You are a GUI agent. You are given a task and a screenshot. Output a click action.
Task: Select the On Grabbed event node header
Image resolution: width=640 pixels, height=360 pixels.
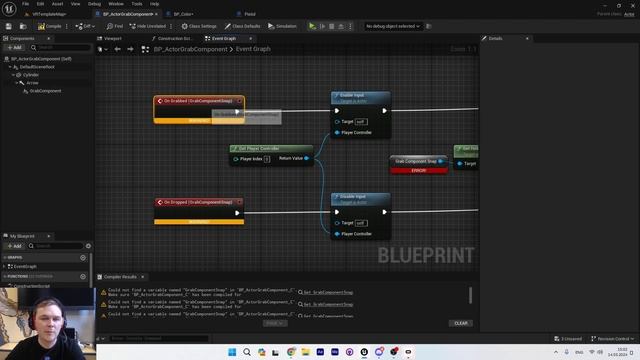click(x=199, y=101)
